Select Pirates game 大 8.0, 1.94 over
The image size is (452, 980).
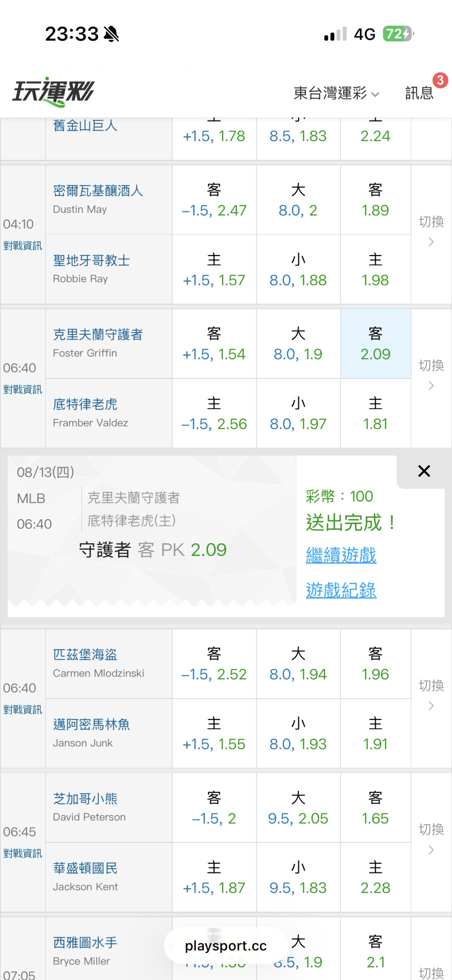[x=298, y=664]
